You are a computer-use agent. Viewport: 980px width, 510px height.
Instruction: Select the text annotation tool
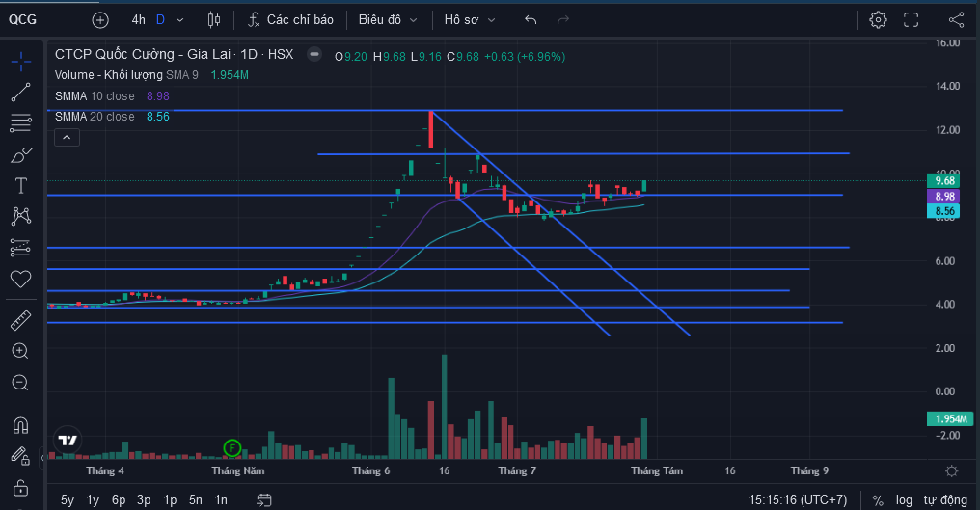pyautogui.click(x=20, y=186)
